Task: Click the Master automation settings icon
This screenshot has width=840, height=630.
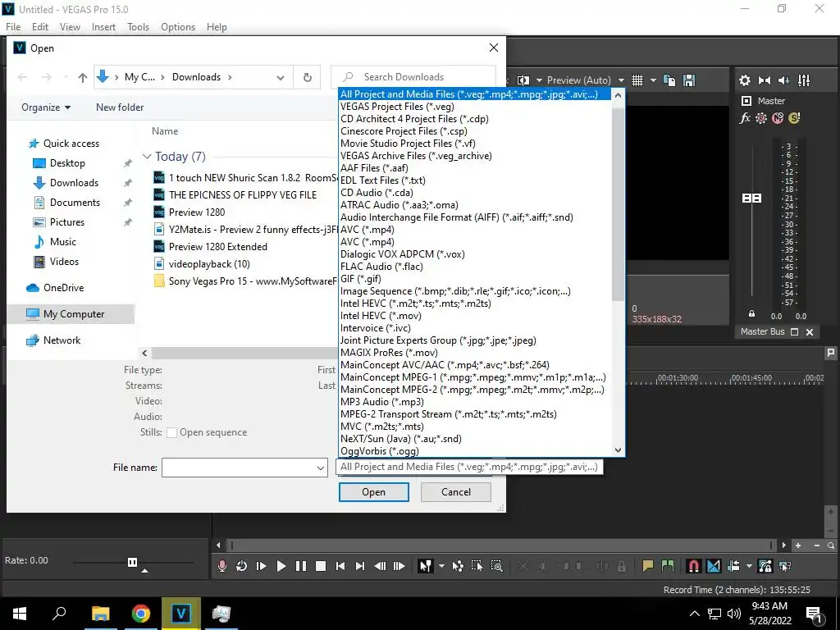Action: tap(761, 118)
